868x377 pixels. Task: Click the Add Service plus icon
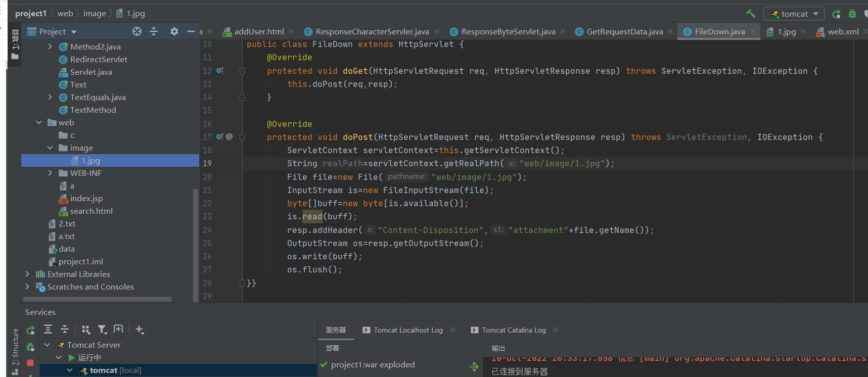pos(140,329)
